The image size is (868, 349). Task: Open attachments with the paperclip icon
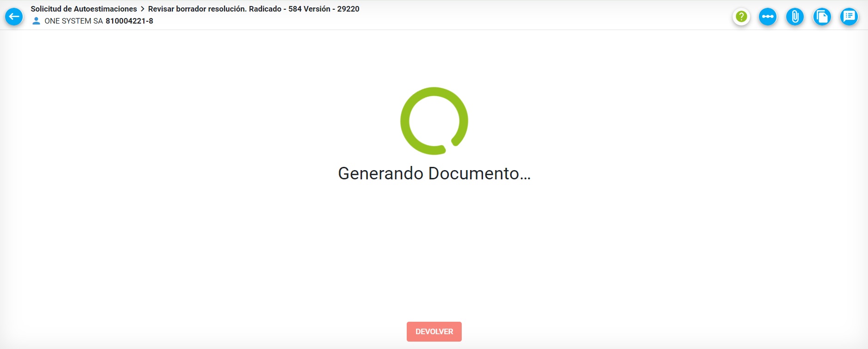tap(795, 17)
